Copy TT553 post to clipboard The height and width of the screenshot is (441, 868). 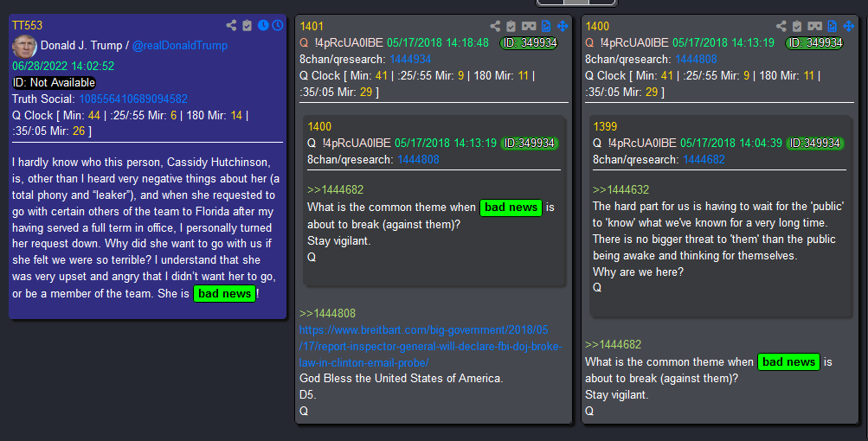click(247, 25)
